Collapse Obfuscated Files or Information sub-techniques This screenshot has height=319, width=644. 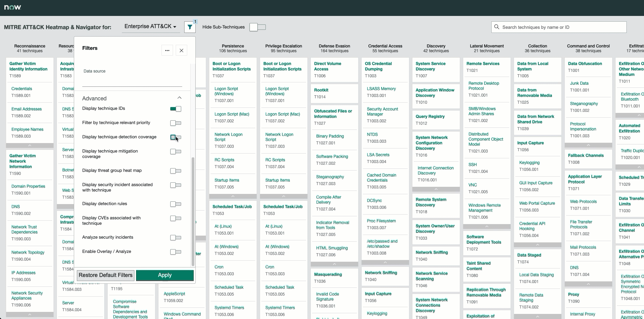335,264
